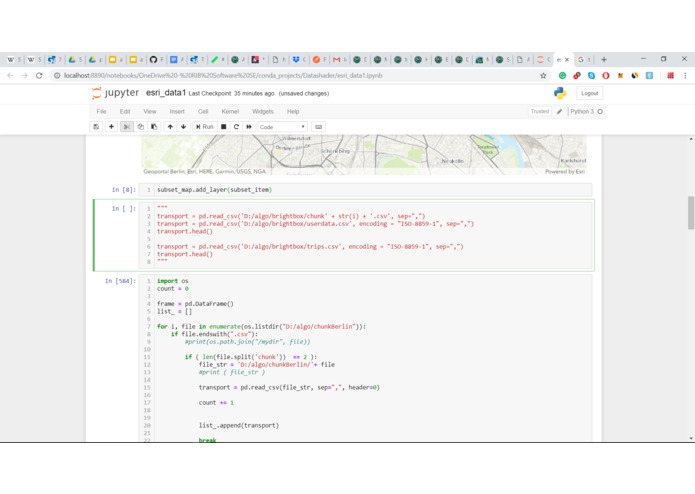Open the View menu
This screenshot has height=494, width=695.
pos(150,112)
